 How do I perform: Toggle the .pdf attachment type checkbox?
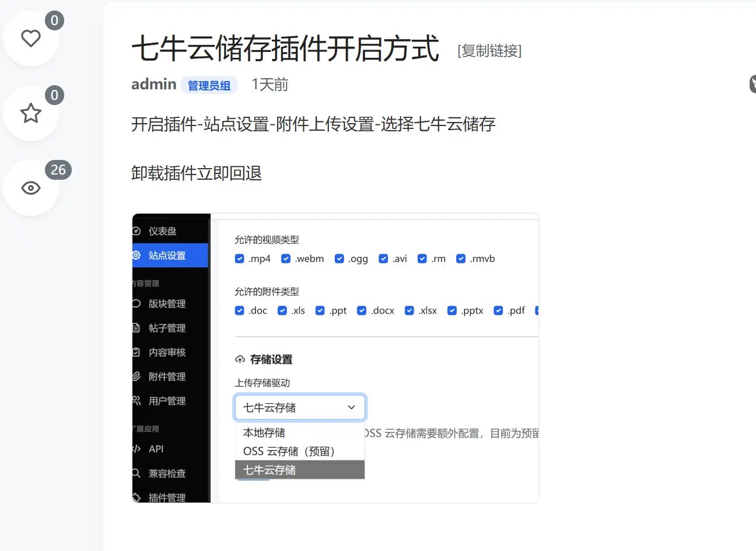click(498, 311)
